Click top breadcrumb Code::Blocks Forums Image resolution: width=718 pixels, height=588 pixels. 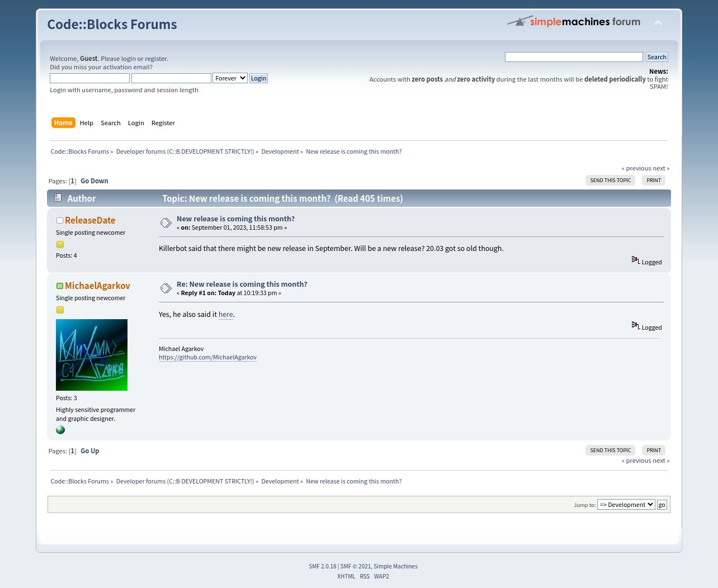pyautogui.click(x=80, y=151)
